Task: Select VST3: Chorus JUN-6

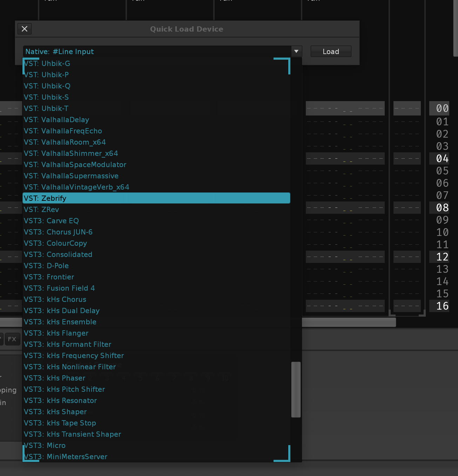Action: 58,232
